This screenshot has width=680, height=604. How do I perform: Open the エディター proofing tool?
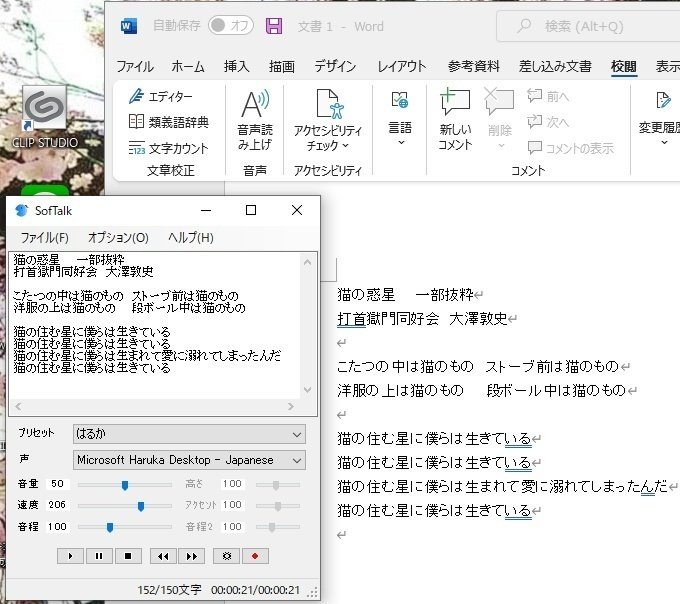click(x=160, y=96)
